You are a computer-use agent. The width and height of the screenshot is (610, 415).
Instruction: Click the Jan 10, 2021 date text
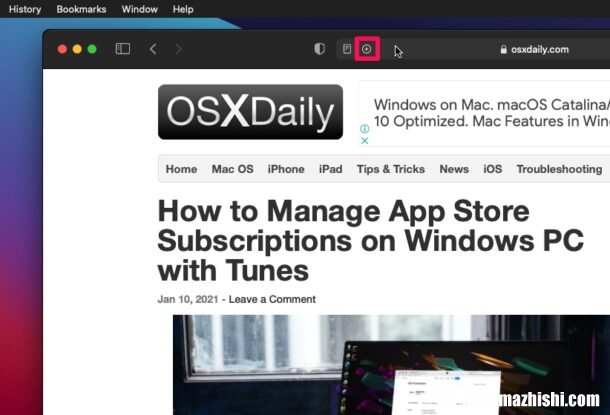pyautogui.click(x=188, y=299)
